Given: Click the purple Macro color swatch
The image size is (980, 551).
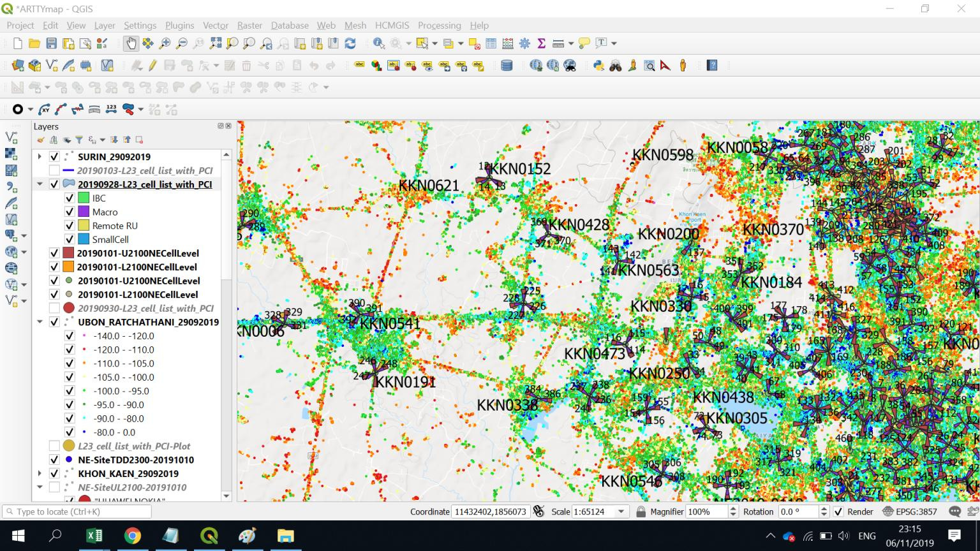Looking at the screenshot, I should (84, 212).
